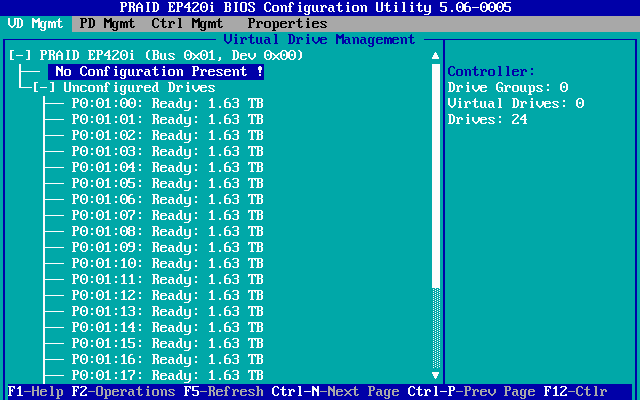This screenshot has width=640, height=400.
Task: Select drive P0:01:09
Action: point(167,247)
